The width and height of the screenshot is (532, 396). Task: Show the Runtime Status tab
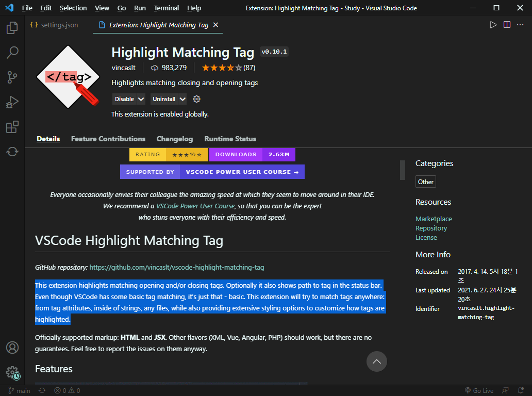click(230, 139)
